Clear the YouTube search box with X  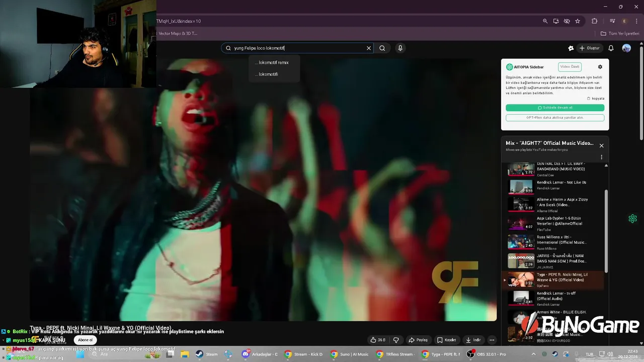[x=369, y=48]
